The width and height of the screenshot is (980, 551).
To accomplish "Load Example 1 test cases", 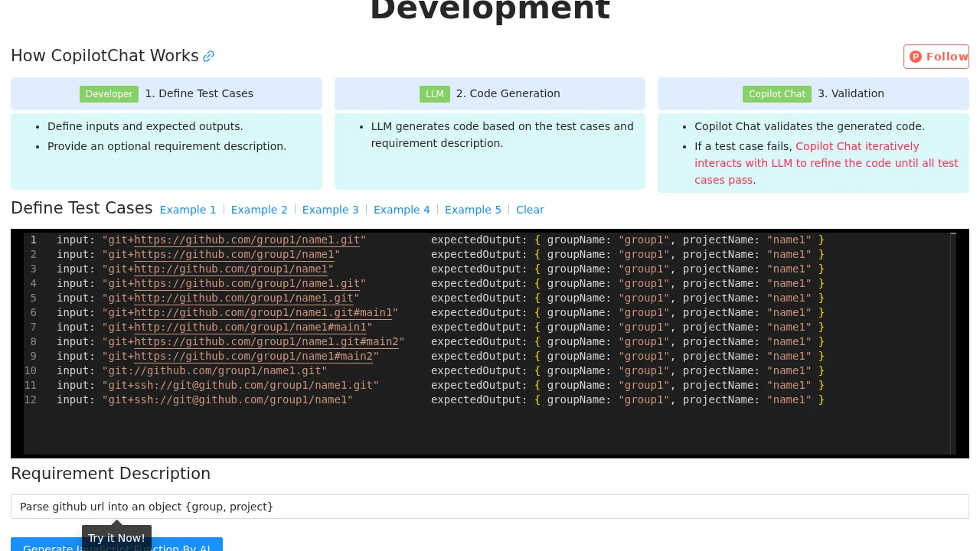I will click(188, 210).
